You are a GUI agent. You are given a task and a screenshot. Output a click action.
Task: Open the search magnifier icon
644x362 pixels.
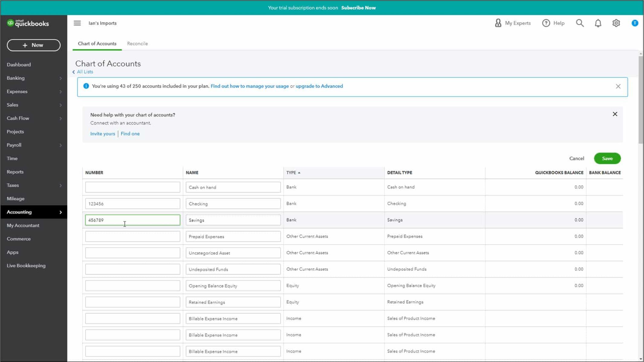(x=579, y=23)
